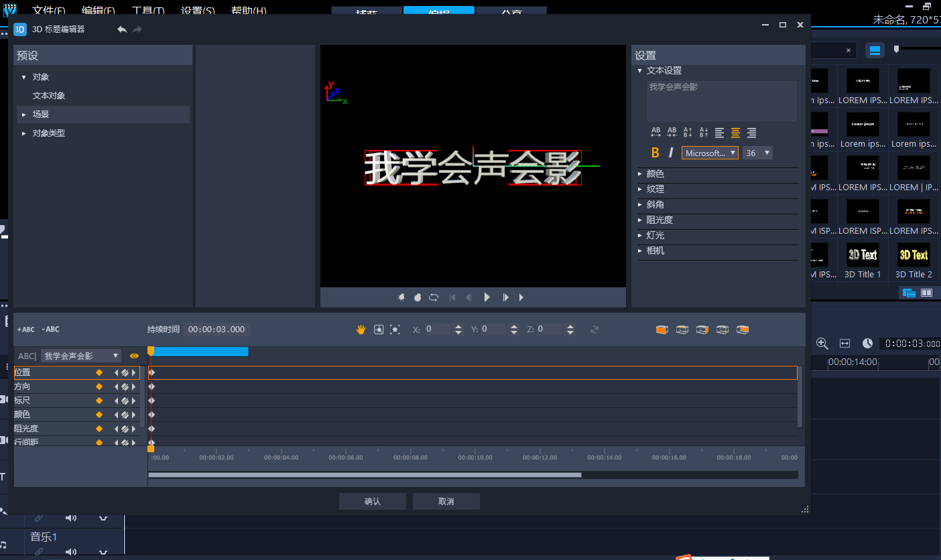Toggle keyframe diamond on 阻光度 row
941x560 pixels.
[99, 429]
